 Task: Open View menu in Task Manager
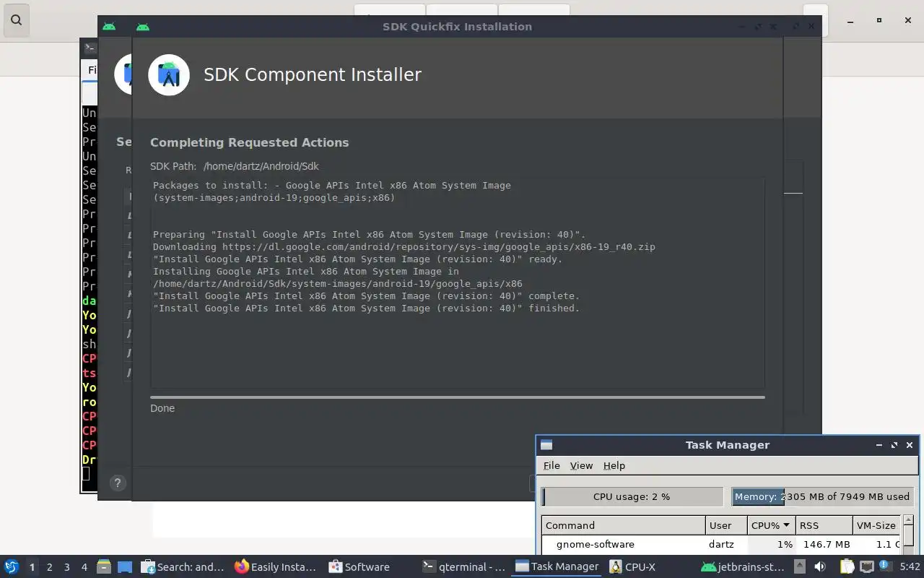(x=581, y=465)
